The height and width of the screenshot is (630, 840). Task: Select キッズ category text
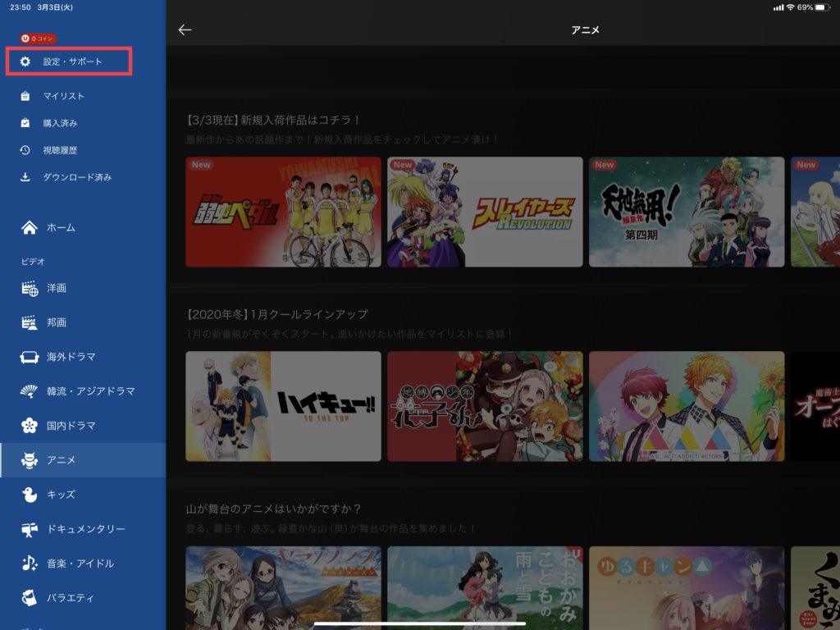tap(61, 495)
